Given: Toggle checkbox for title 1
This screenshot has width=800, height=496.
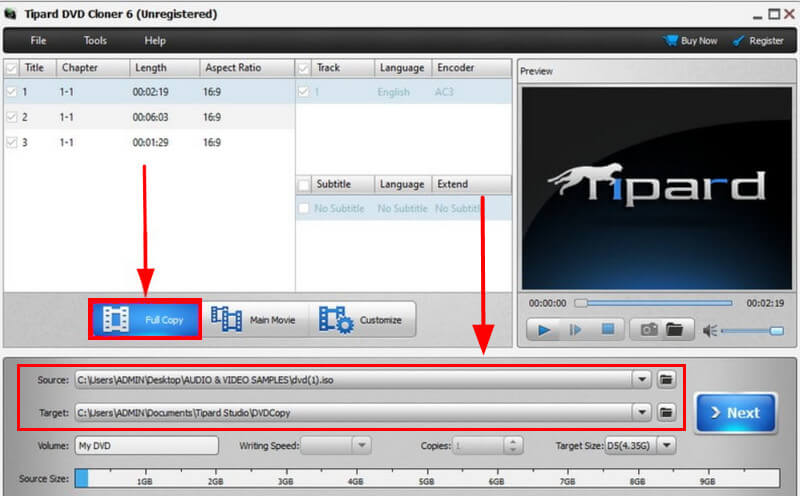Looking at the screenshot, I should point(11,92).
